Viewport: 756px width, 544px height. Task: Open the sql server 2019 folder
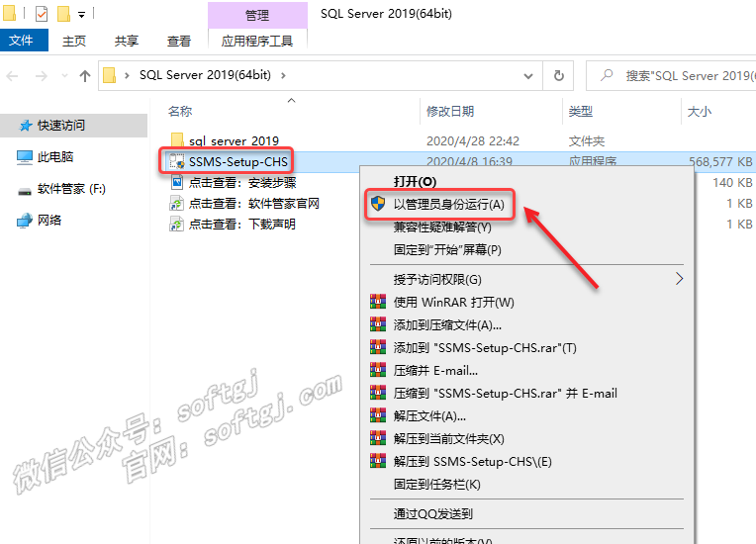click(234, 140)
